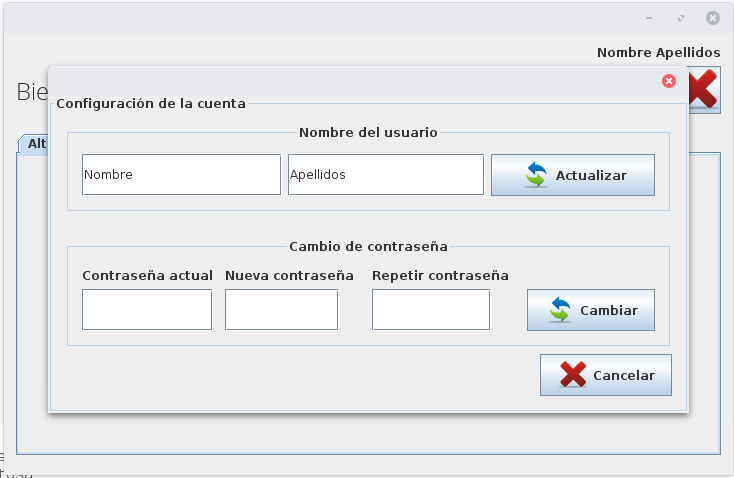Click the Nombre del usuario section title

(368, 131)
